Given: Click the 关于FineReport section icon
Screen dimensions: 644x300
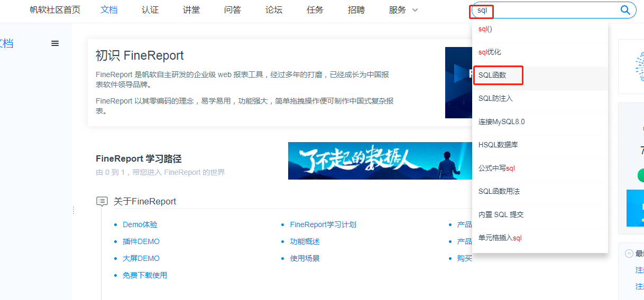Looking at the screenshot, I should (102, 201).
